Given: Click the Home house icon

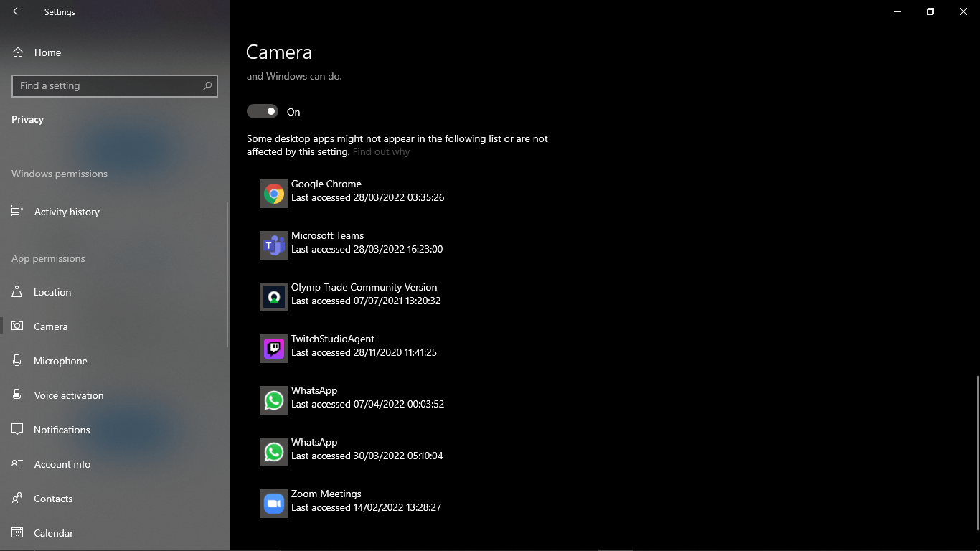Looking at the screenshot, I should tap(18, 52).
